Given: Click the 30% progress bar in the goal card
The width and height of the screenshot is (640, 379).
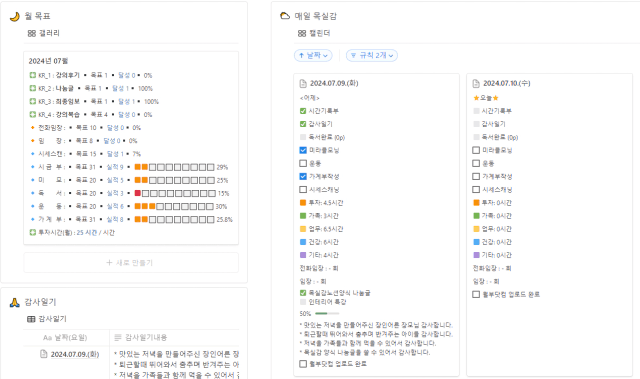Looking at the screenshot, I should point(174,206).
